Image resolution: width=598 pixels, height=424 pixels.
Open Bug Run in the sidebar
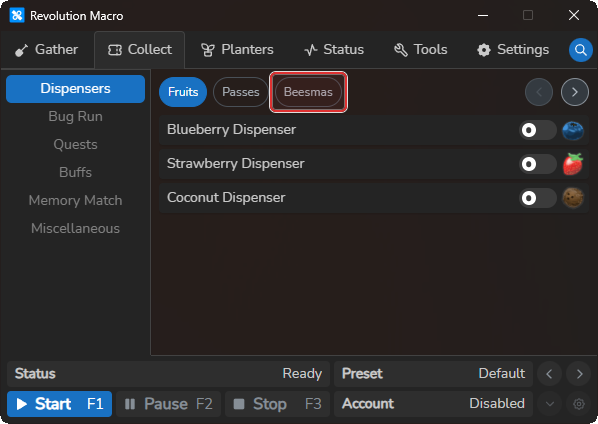click(76, 117)
